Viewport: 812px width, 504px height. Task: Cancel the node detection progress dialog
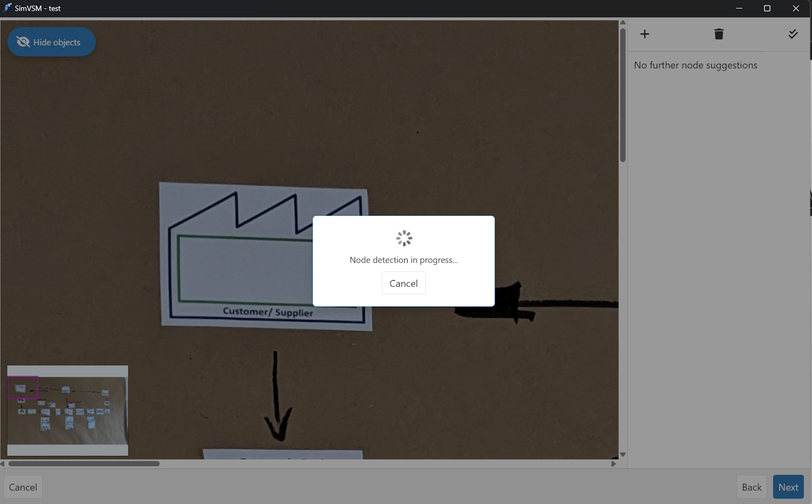pos(403,283)
